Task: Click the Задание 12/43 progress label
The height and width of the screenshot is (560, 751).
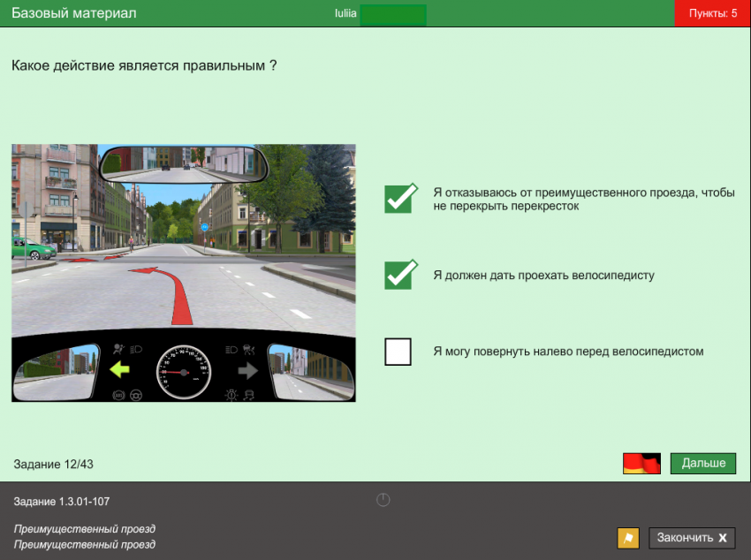Action: point(54,464)
